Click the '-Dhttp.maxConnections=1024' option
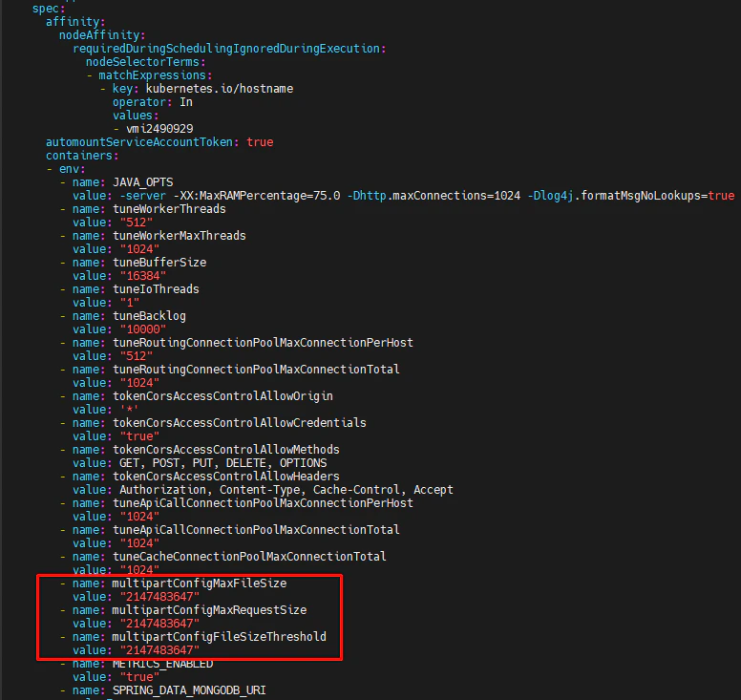741x700 pixels. (x=434, y=196)
